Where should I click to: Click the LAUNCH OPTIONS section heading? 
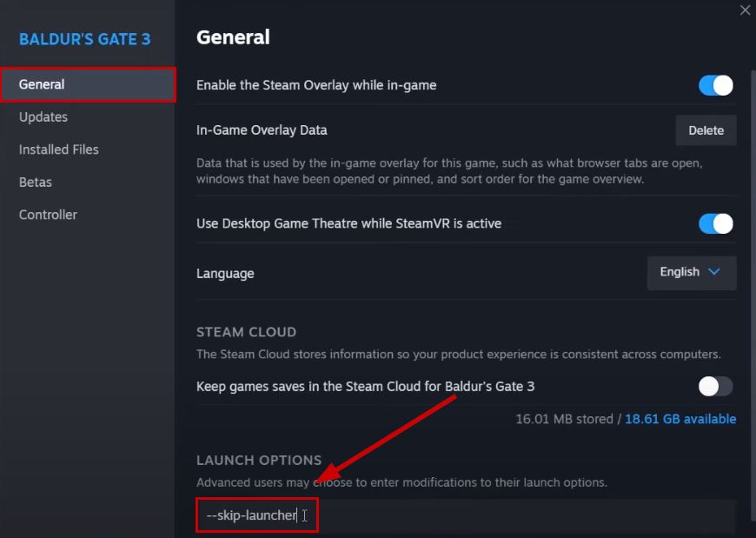[259, 460]
